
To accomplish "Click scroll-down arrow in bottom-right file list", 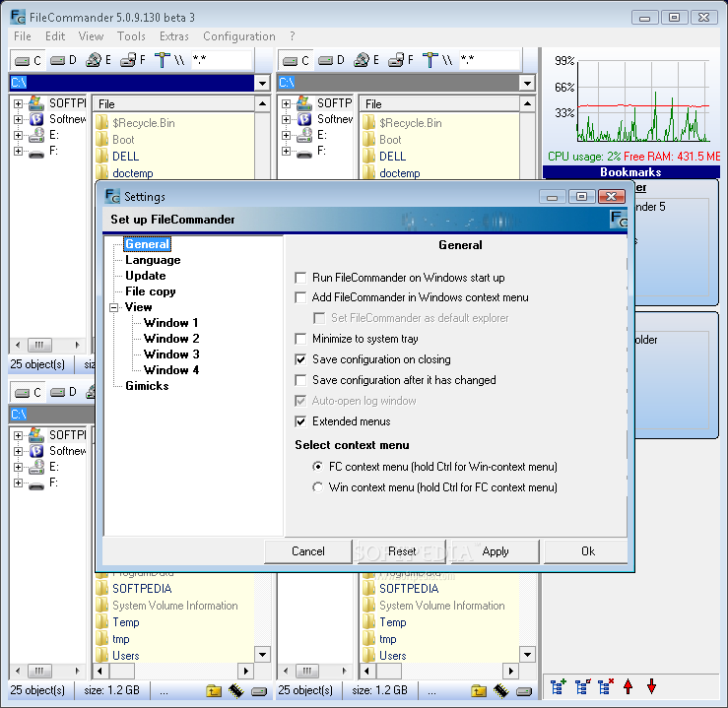I will tap(527, 655).
